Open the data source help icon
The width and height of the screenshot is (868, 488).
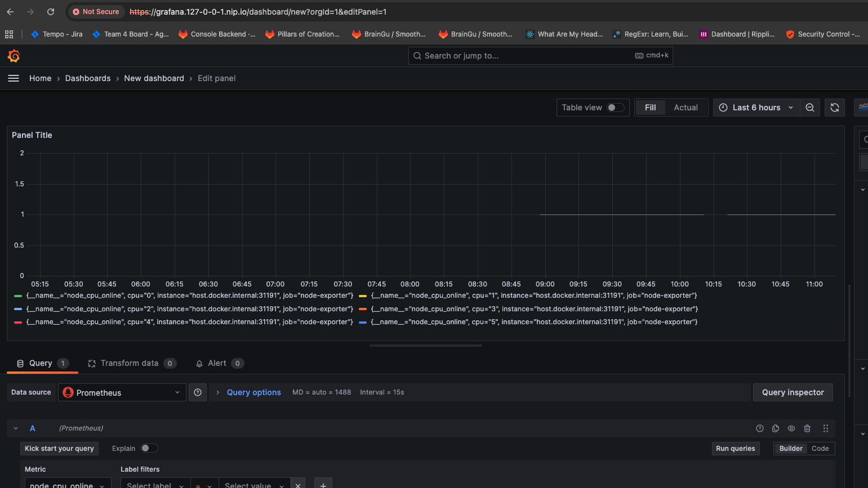point(198,392)
